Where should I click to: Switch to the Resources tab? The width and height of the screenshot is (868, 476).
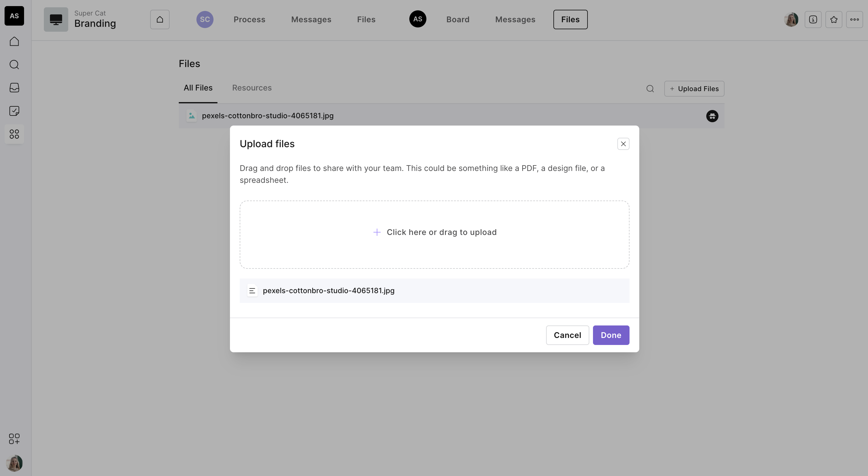(252, 88)
